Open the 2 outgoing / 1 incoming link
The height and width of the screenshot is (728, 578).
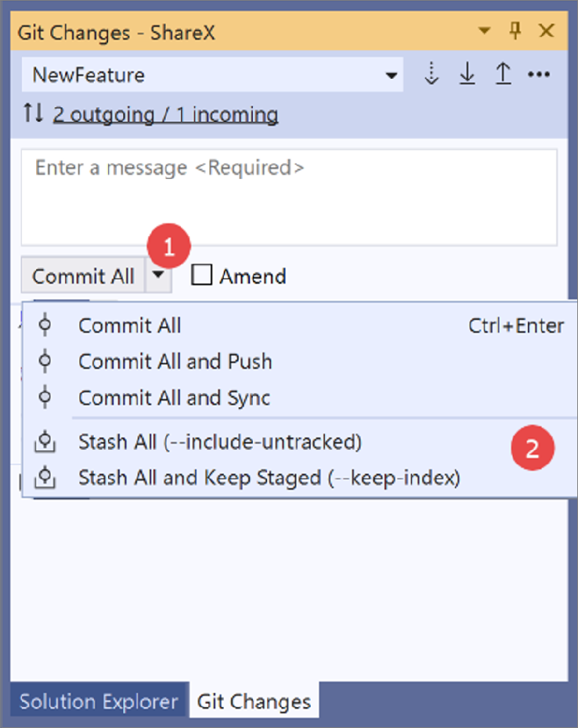coord(166,114)
